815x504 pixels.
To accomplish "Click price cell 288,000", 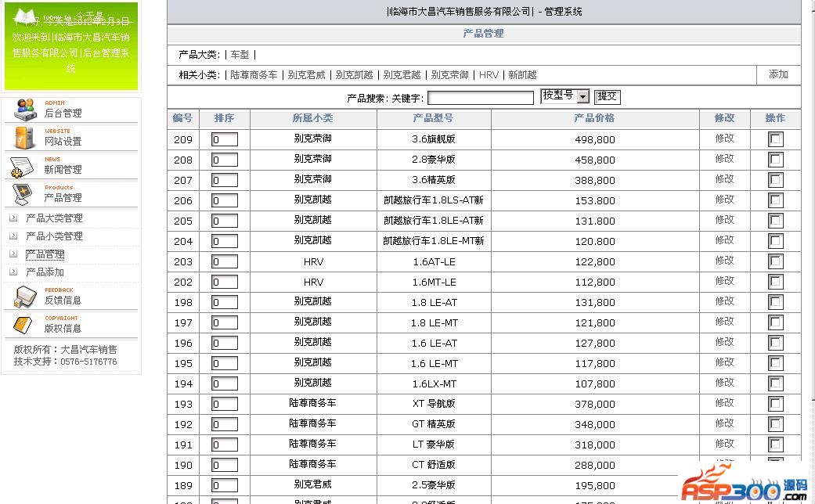I will 595,466.
